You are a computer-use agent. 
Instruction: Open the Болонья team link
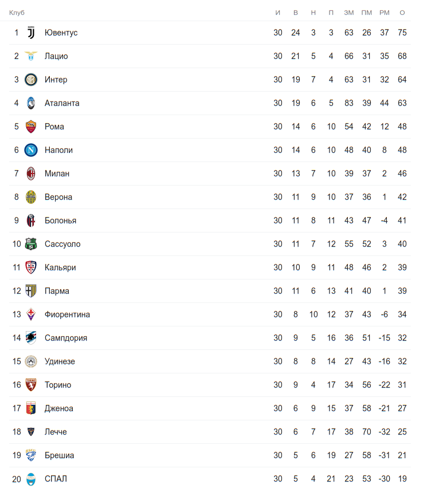pyautogui.click(x=60, y=220)
